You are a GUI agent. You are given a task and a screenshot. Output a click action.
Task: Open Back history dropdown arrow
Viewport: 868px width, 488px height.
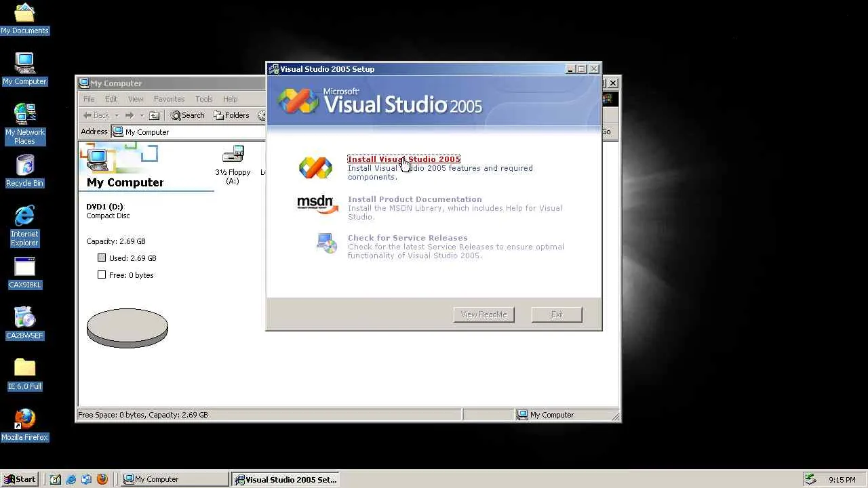(x=117, y=115)
